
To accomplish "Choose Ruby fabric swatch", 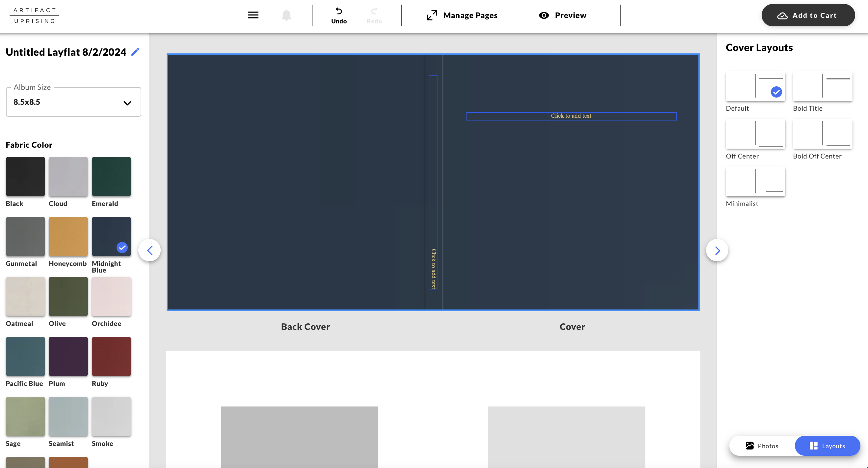I will (111, 356).
